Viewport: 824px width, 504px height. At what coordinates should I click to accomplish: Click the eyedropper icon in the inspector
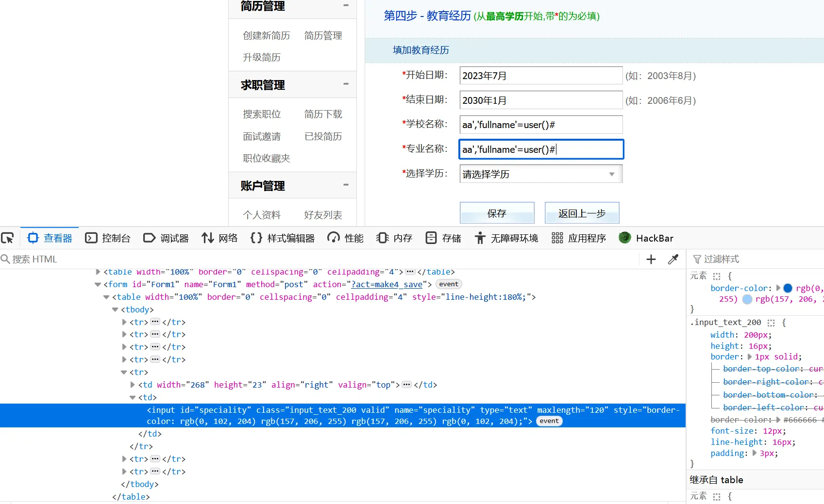point(673,260)
